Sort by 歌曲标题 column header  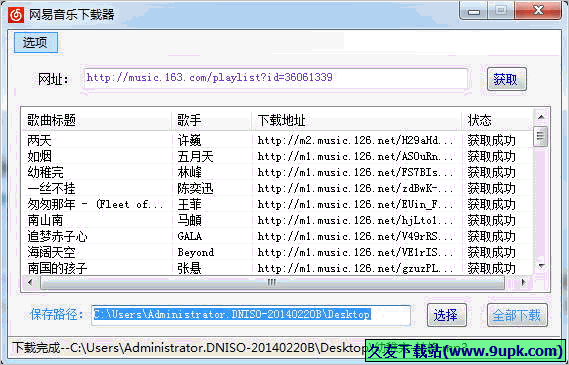click(98, 120)
